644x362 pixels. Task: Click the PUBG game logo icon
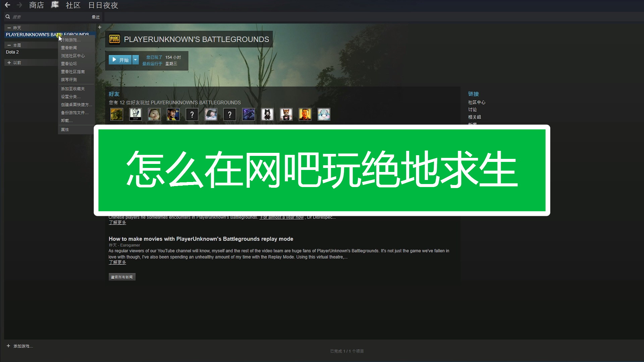[114, 39]
